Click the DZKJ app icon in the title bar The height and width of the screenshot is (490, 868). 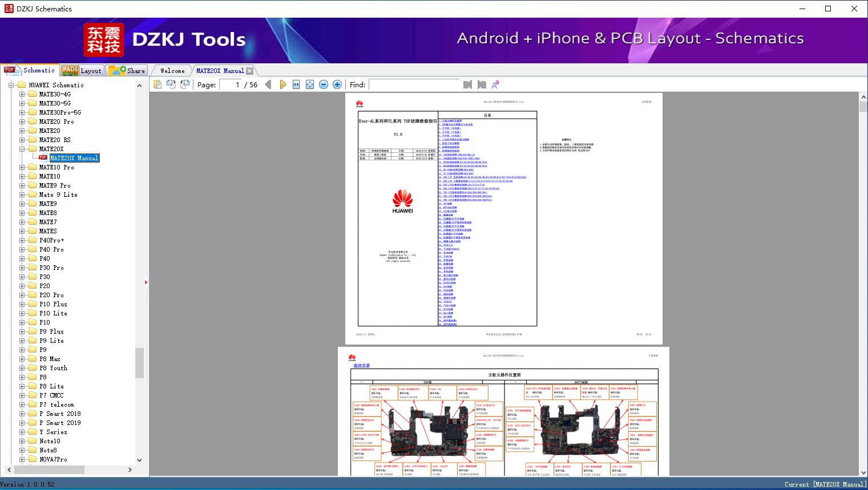[x=9, y=9]
